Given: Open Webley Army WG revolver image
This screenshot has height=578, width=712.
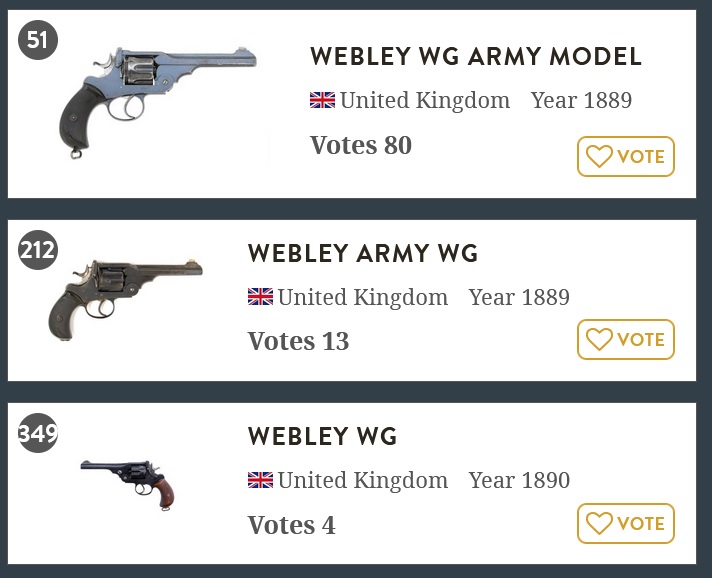Looking at the screenshot, I should pos(125,295).
